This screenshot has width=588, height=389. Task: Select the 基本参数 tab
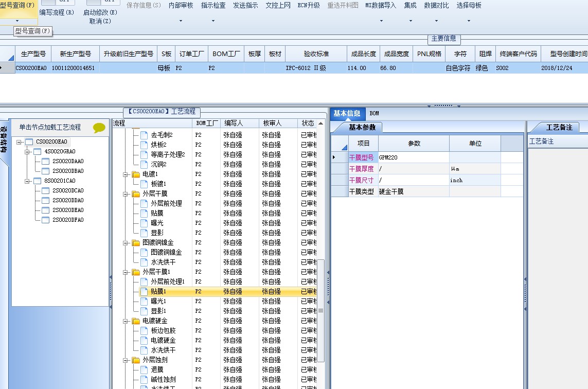click(362, 128)
